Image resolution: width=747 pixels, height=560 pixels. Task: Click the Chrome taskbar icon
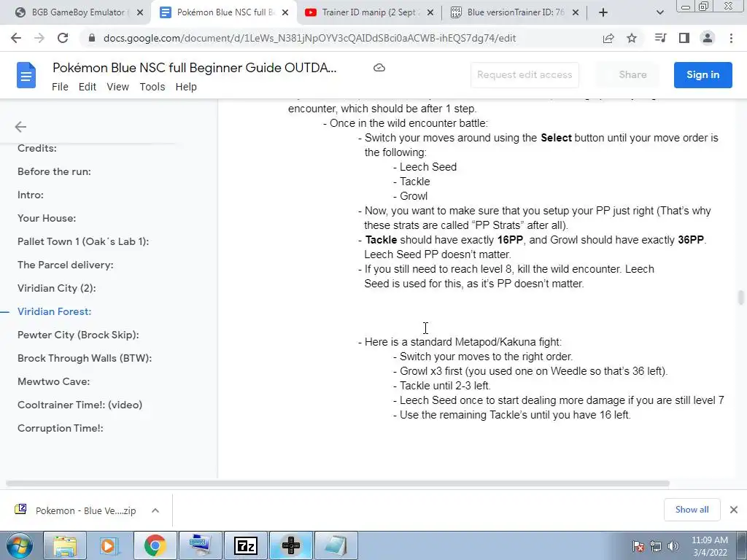pyautogui.click(x=155, y=545)
